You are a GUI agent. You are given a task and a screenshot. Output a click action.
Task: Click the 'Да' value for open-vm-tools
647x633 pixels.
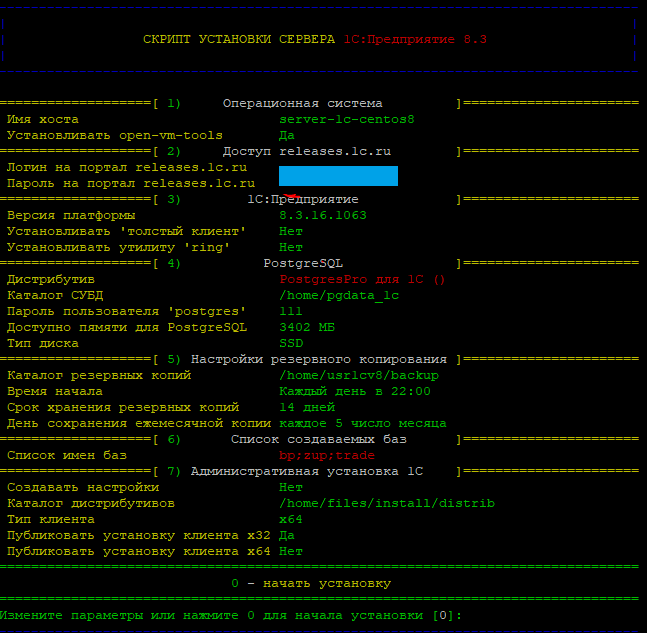click(287, 135)
